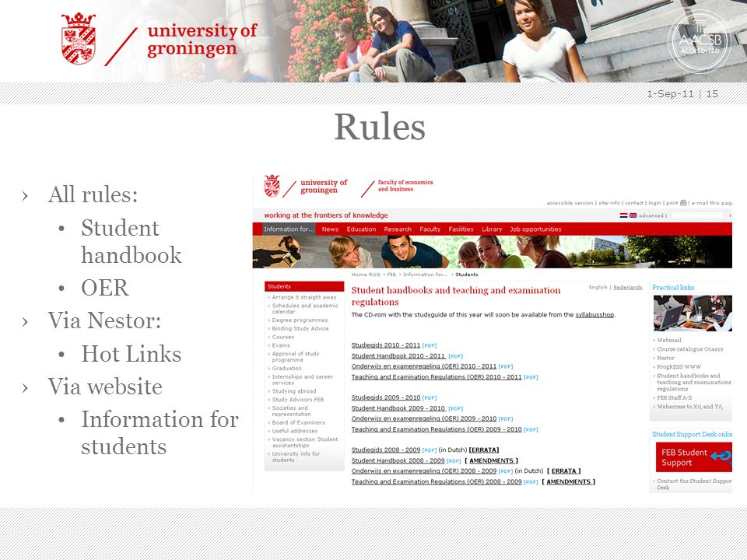Open Student Handbook 2010 - 2011
The image size is (747, 560).
(398, 355)
